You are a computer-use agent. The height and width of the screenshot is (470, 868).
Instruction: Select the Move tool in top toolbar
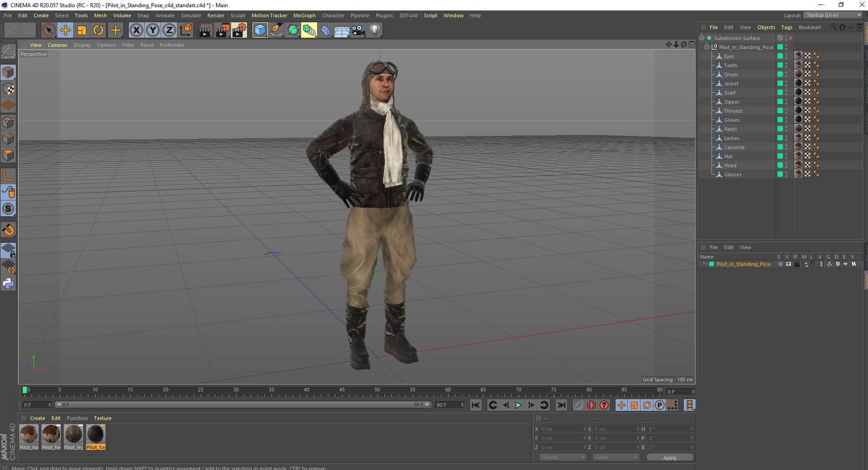point(66,30)
